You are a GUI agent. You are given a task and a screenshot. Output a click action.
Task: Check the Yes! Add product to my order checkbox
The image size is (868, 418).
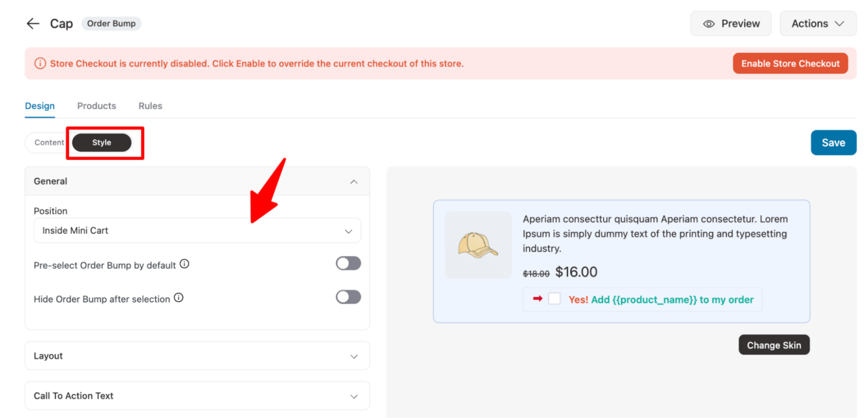554,299
